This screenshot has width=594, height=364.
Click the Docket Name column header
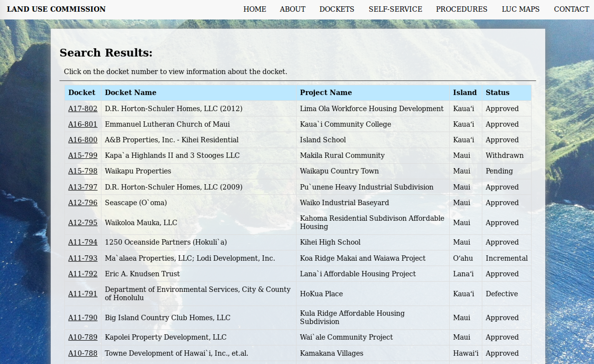point(130,93)
